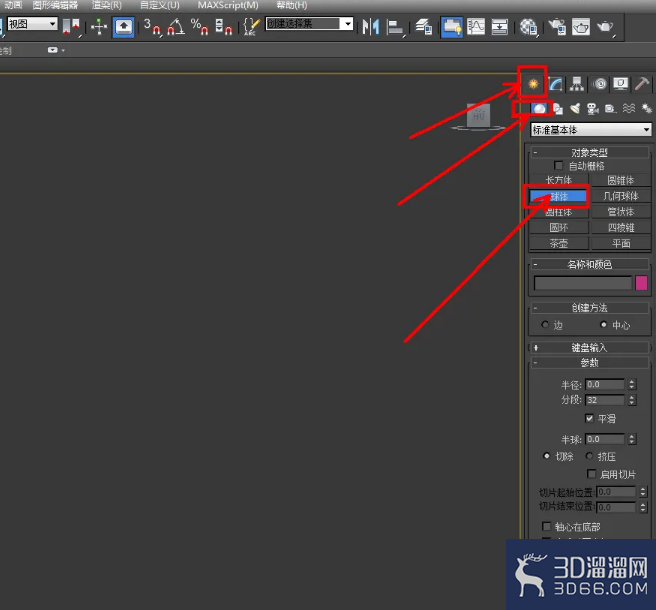Switch to the Motion panel tab
The height and width of the screenshot is (610, 656).
click(600, 84)
